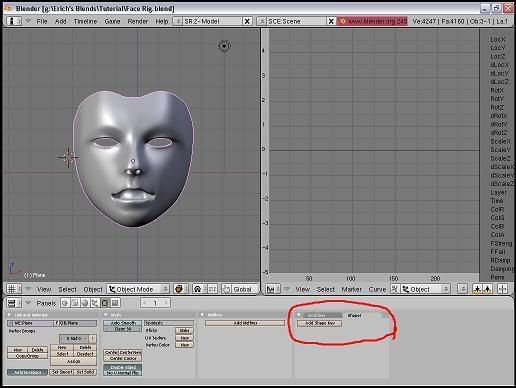
Task: Hide pulldown menus arrow in top header
Action: (x=28, y=21)
